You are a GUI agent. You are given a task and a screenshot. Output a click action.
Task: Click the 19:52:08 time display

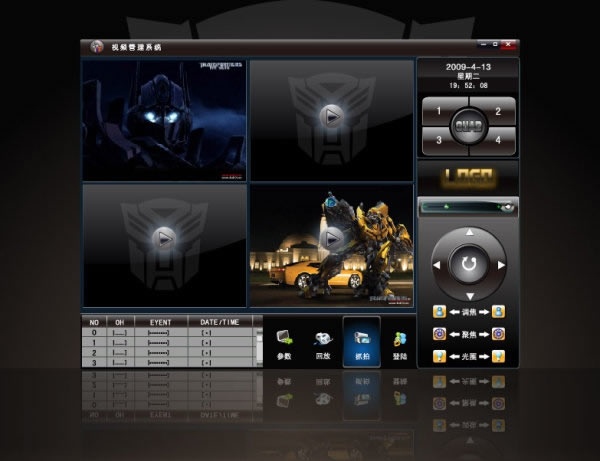[468, 86]
